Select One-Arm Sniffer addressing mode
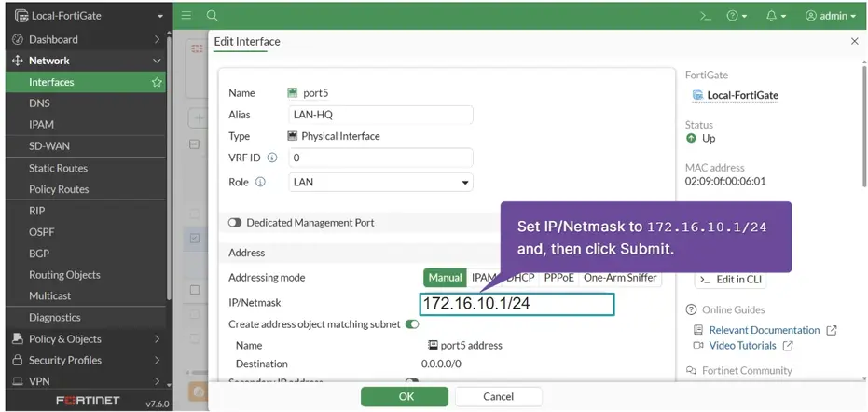This screenshot has width=868, height=412. (x=621, y=278)
